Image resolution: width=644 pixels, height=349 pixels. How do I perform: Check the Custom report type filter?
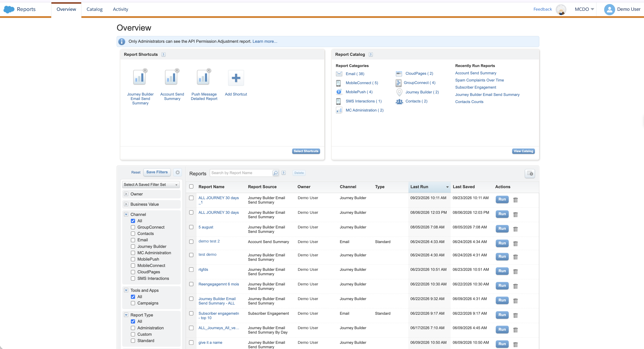click(x=133, y=334)
